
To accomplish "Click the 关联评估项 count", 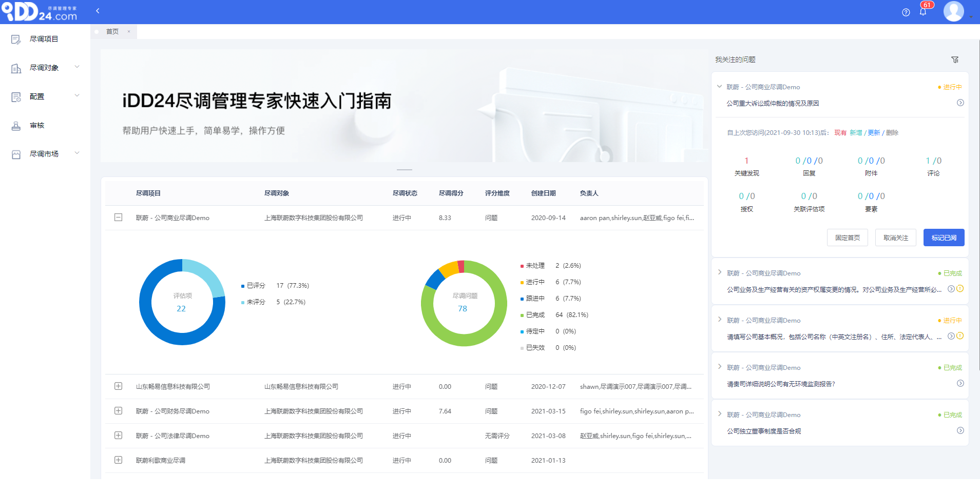I will [809, 196].
